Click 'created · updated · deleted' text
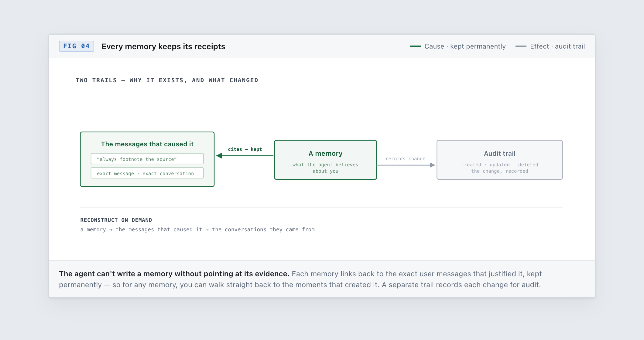644x340 pixels. [x=499, y=165]
